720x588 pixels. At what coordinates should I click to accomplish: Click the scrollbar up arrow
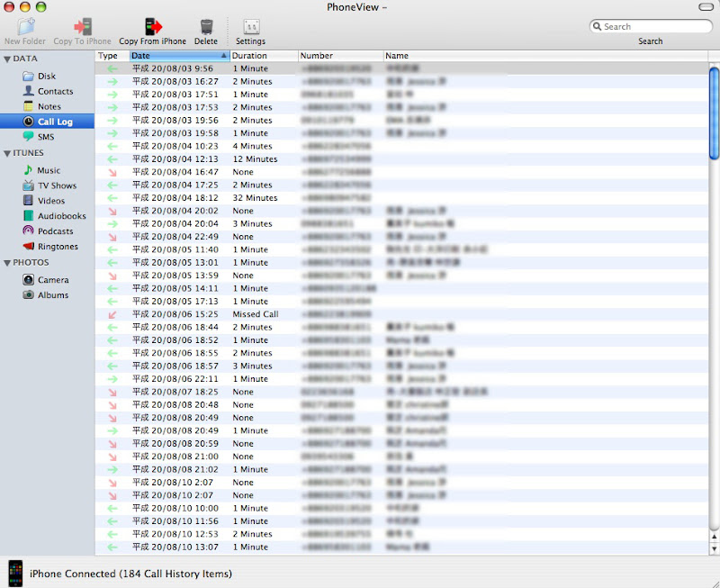click(714, 537)
